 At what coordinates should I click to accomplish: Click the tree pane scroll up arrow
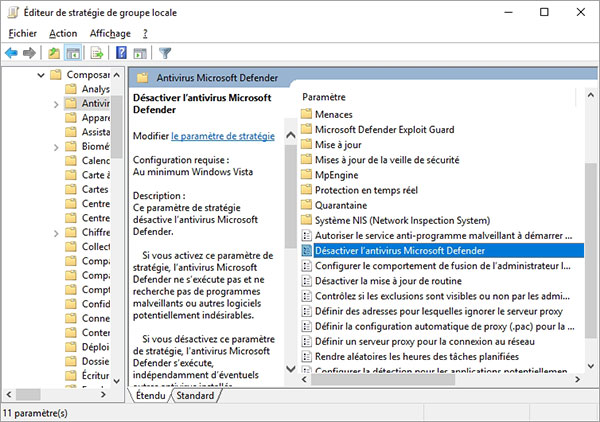coord(117,75)
